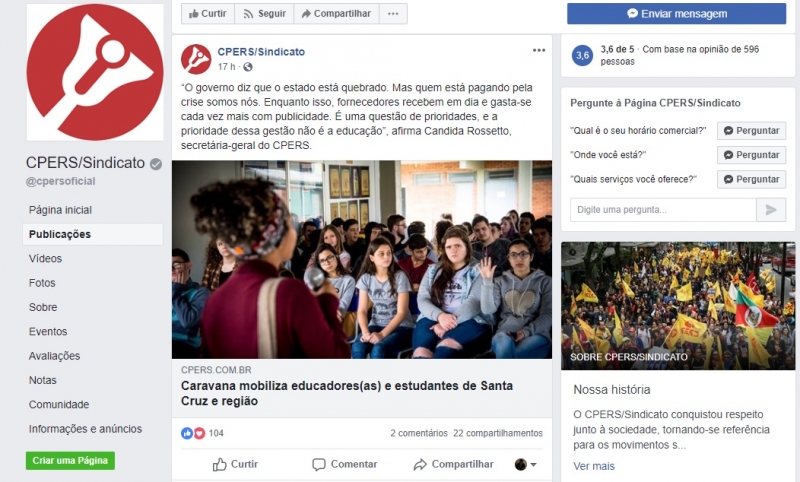
Task: Follow the page via Seguir button
Action: pyautogui.click(x=264, y=14)
